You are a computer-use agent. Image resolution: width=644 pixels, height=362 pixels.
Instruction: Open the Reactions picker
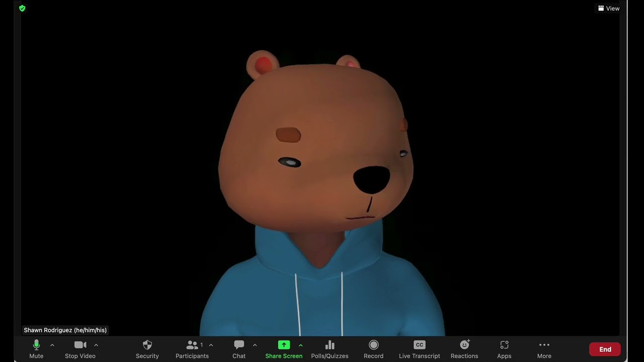464,349
